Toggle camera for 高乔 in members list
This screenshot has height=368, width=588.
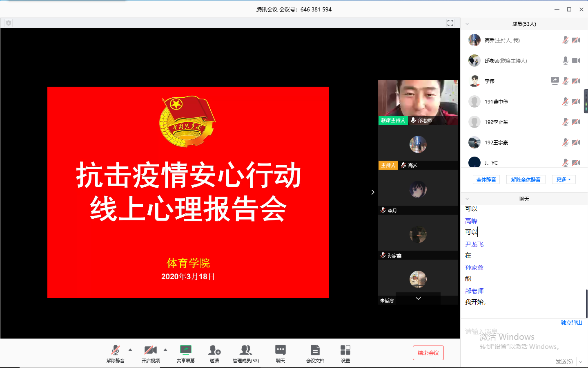(x=576, y=40)
